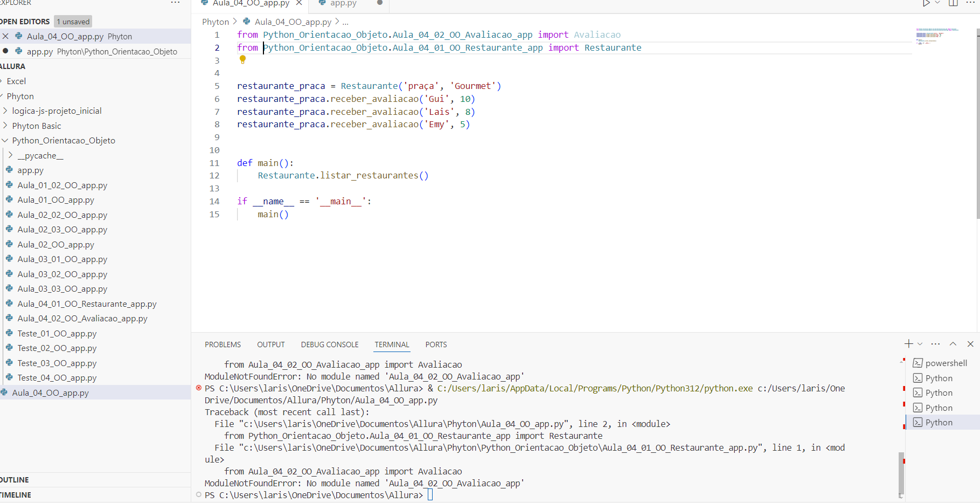Click the failed command error decoration
Viewport: 980px width, 503px height.
click(x=199, y=388)
